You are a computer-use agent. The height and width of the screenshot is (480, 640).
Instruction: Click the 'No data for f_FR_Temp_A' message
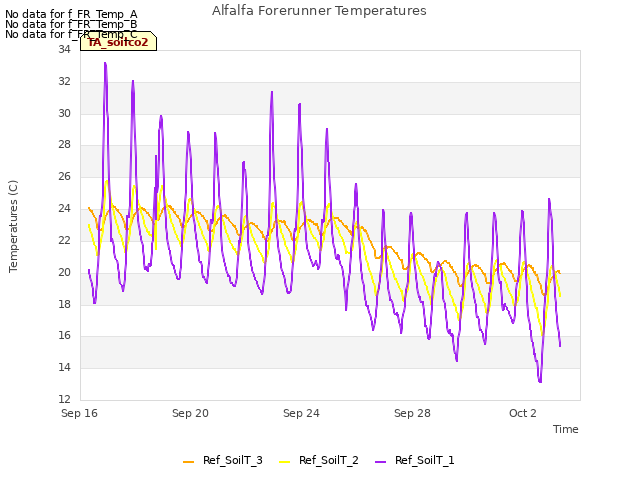click(71, 14)
